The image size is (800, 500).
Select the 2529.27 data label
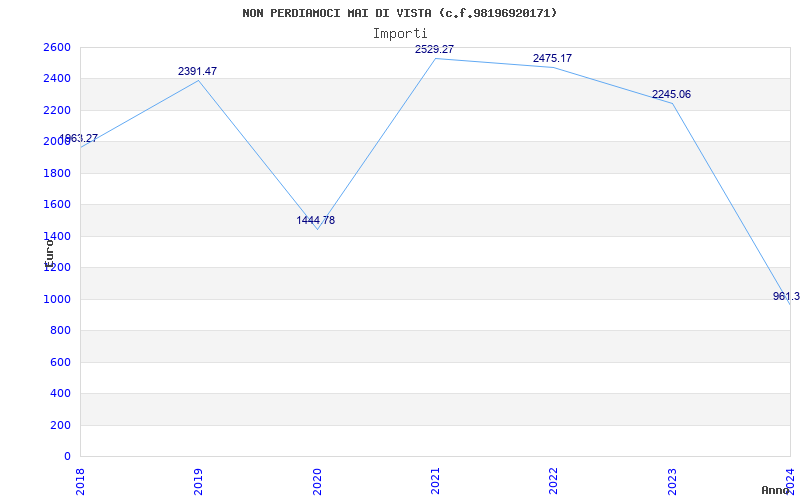tap(434, 49)
